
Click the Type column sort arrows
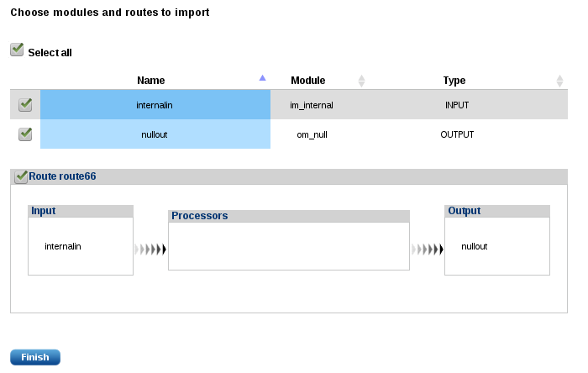click(559, 81)
